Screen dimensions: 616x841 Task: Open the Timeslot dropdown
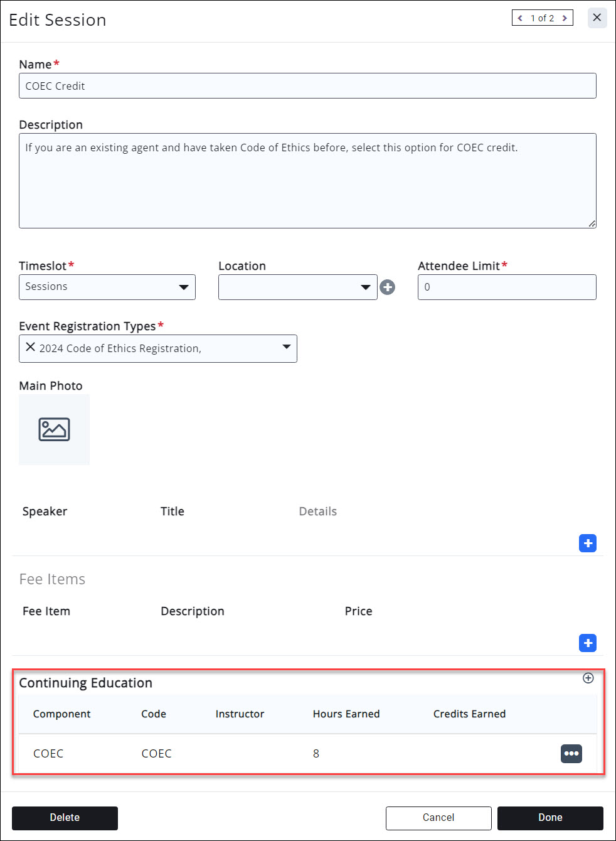(107, 287)
